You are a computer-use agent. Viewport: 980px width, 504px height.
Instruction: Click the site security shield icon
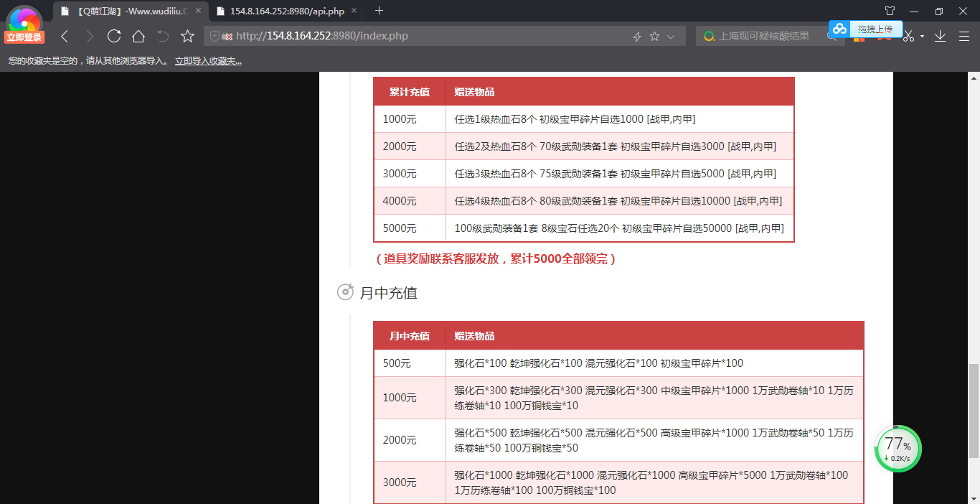pos(215,36)
